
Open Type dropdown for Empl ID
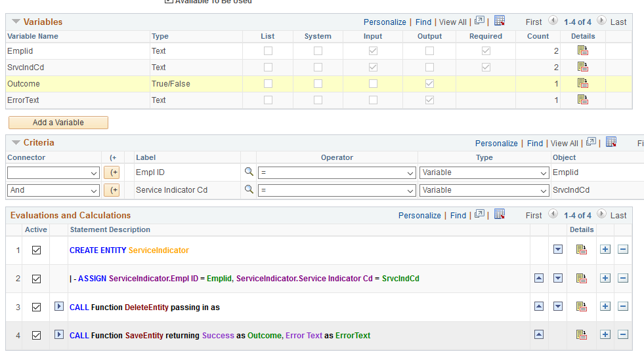click(484, 172)
